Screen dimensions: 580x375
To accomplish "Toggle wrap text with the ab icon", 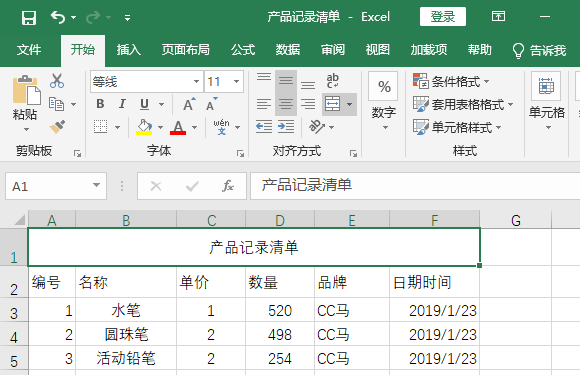I will click(333, 81).
